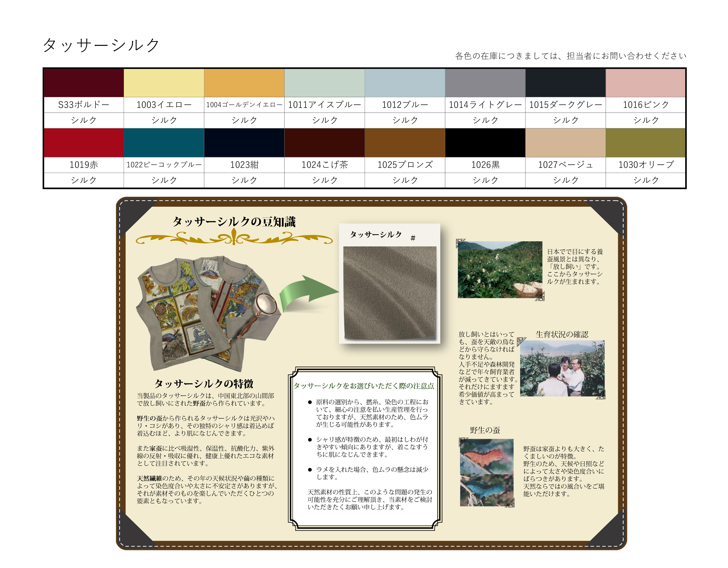Viewport: 728px width, 568px height.
Task: Choose the 1016 pink color swatch
Action: click(x=646, y=83)
